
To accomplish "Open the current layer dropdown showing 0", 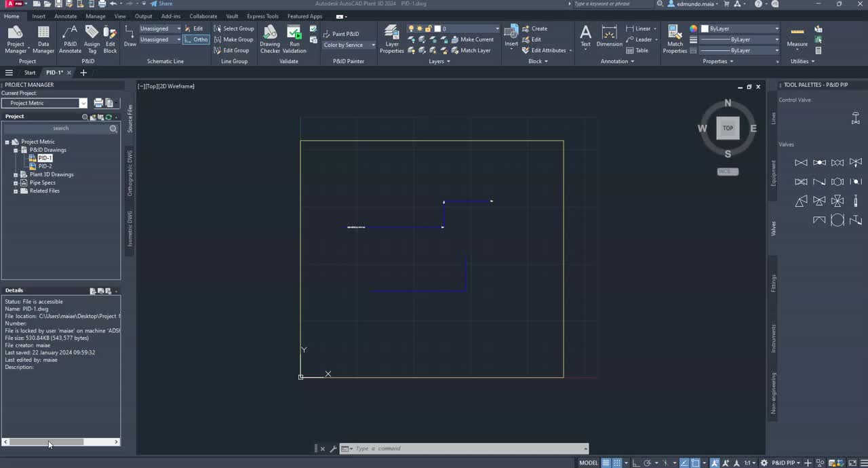I will [x=496, y=28].
